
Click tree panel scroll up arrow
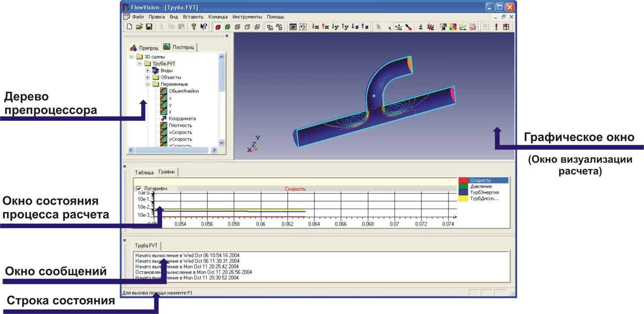tap(221, 57)
